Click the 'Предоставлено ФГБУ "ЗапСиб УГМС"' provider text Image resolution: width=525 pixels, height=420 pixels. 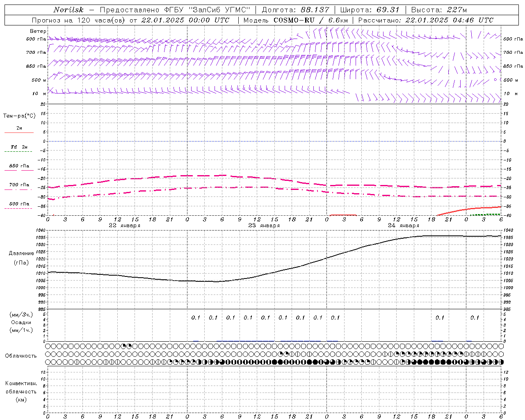click(x=175, y=10)
